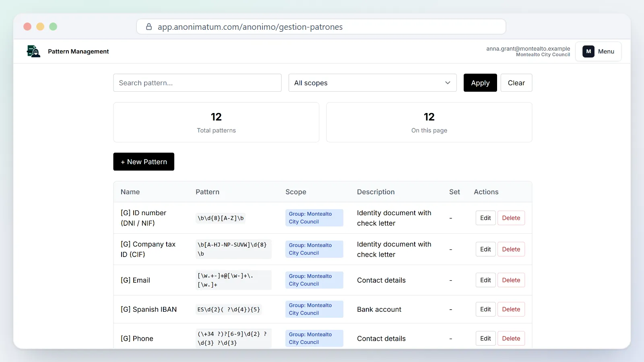Delete the Spanish IBAN pattern
The image size is (644, 362).
tap(511, 309)
